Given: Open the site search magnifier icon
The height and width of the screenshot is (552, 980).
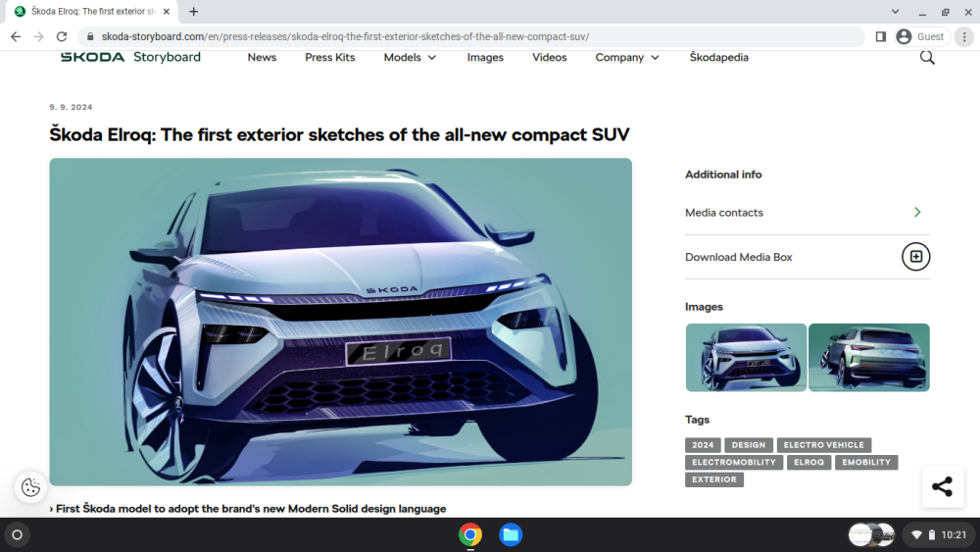Looking at the screenshot, I should (x=927, y=58).
